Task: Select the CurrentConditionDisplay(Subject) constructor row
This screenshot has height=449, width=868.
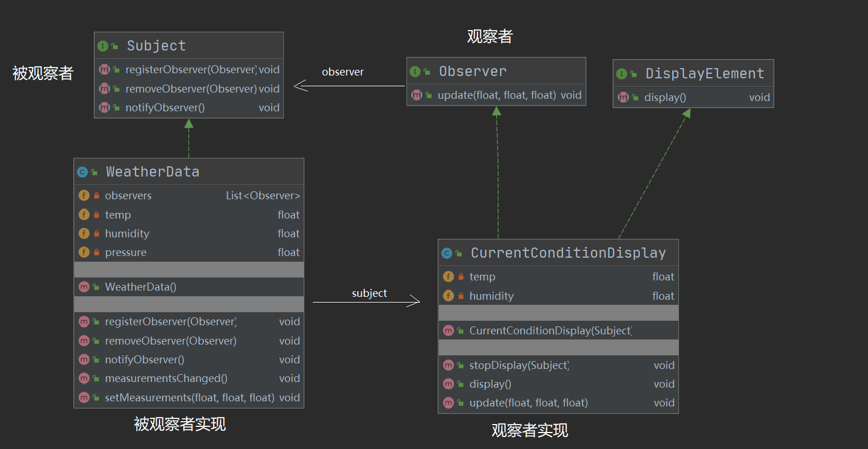Action: tap(550, 331)
